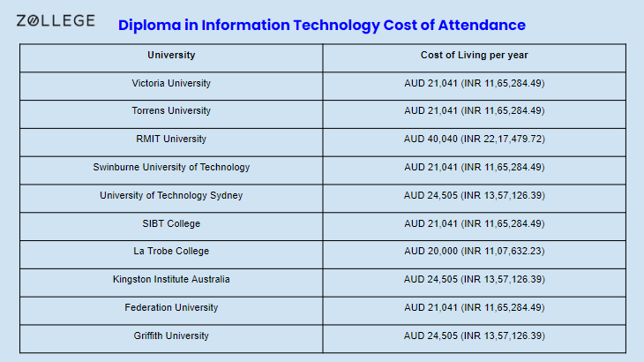Select the Torrens University cell
This screenshot has height=362, width=644.
coord(171,114)
